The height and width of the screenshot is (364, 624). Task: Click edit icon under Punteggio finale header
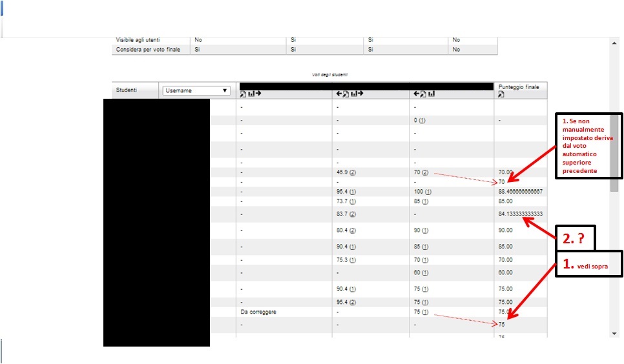point(501,95)
